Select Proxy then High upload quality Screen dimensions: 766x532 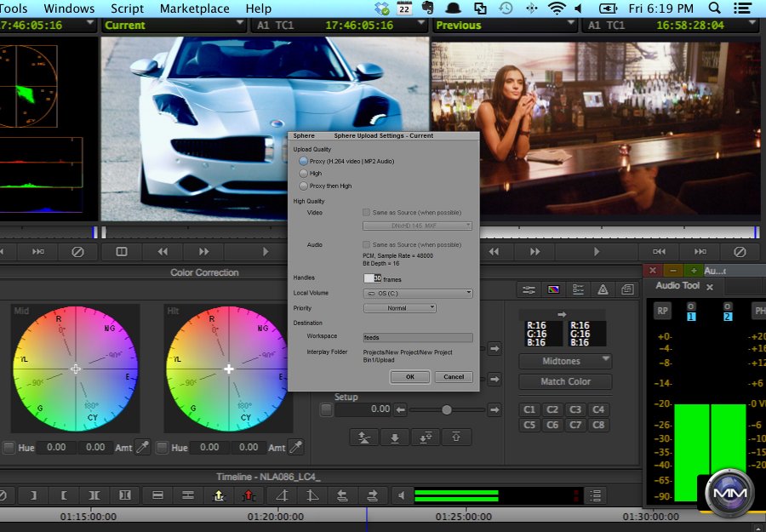304,186
